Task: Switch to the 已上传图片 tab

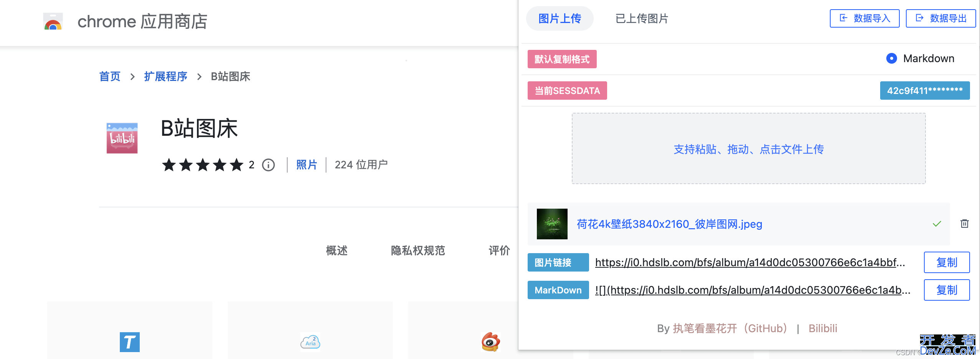Action: [642, 18]
